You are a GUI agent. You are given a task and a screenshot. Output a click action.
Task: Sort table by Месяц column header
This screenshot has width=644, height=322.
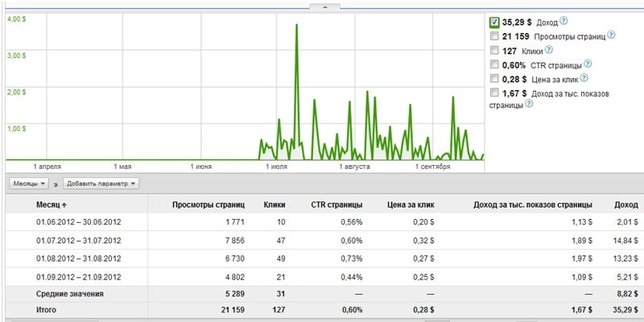coord(52,204)
